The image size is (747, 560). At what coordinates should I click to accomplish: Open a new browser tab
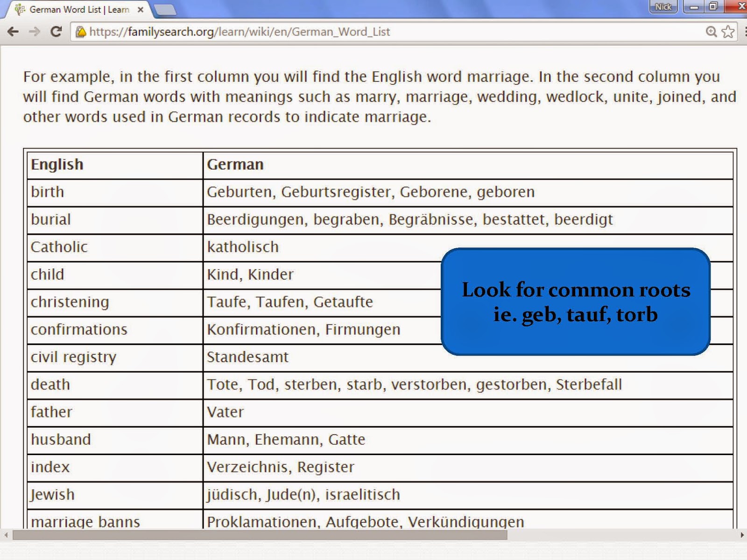coord(164,9)
